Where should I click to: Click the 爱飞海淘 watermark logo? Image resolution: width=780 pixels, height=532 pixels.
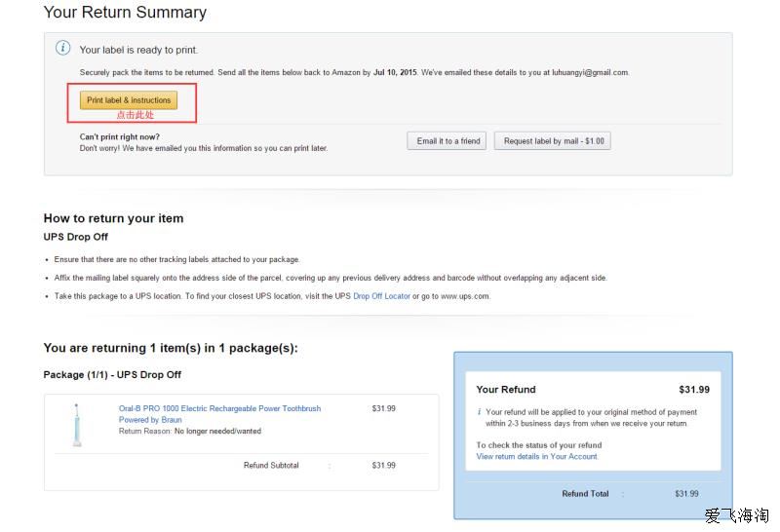(x=737, y=515)
